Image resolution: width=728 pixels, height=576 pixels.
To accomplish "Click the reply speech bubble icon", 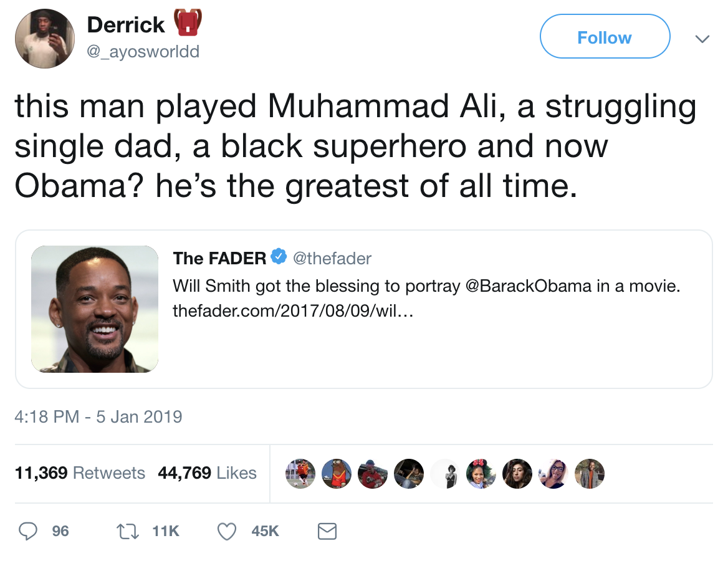I will (28, 530).
